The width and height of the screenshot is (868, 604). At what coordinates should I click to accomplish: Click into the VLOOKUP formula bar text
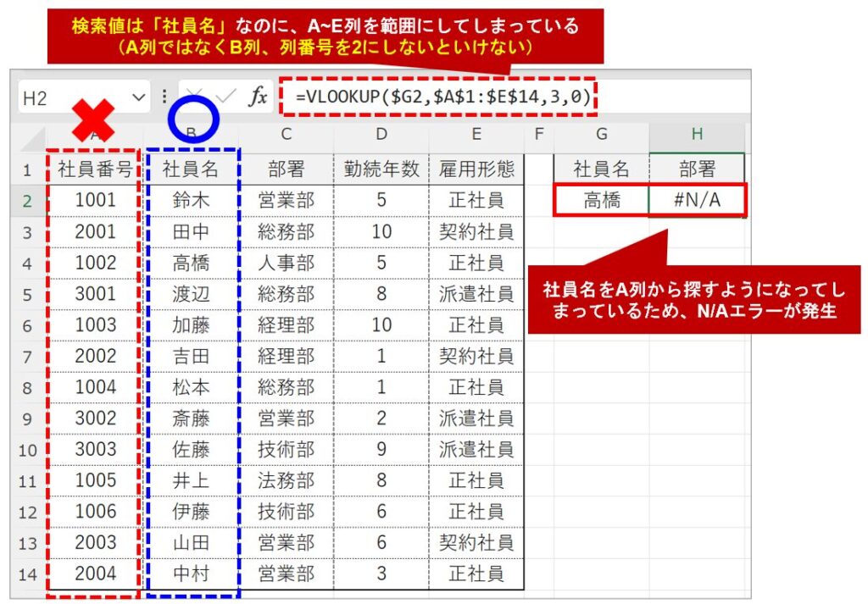point(441,97)
